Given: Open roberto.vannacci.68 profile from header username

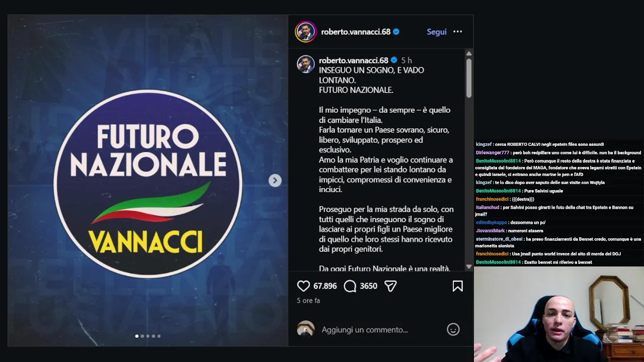Looking at the screenshot, I should click(356, 32).
